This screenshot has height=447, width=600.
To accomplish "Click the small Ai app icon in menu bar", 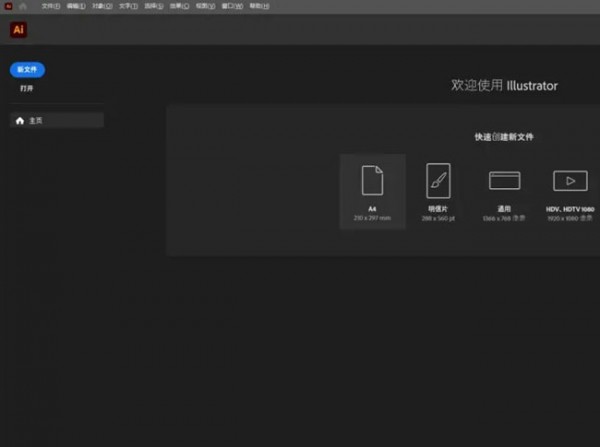I will coord(8,6).
